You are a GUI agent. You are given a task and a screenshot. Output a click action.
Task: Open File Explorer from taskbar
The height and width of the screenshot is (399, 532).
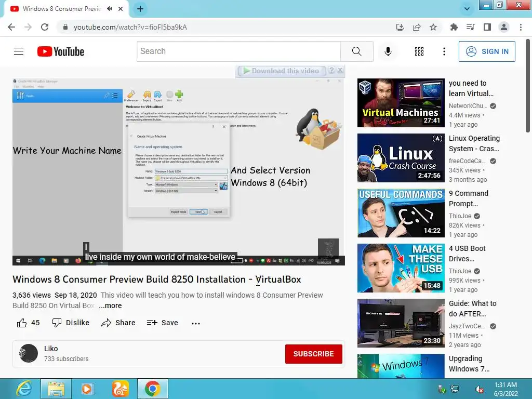(x=56, y=389)
